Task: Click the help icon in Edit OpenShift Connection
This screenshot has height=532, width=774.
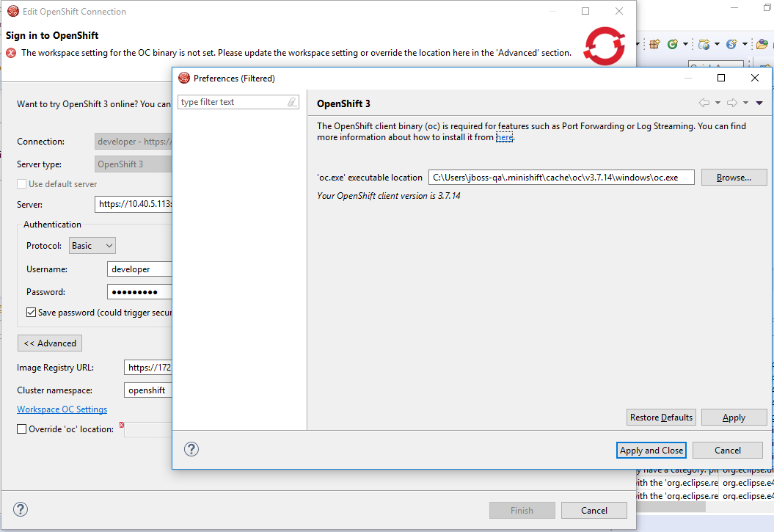Action: 21,509
